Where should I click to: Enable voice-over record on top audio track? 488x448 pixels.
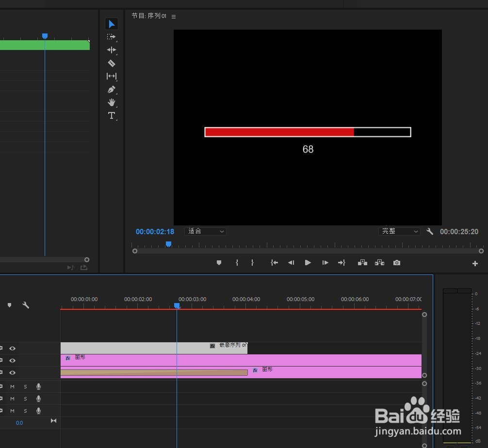tap(39, 387)
